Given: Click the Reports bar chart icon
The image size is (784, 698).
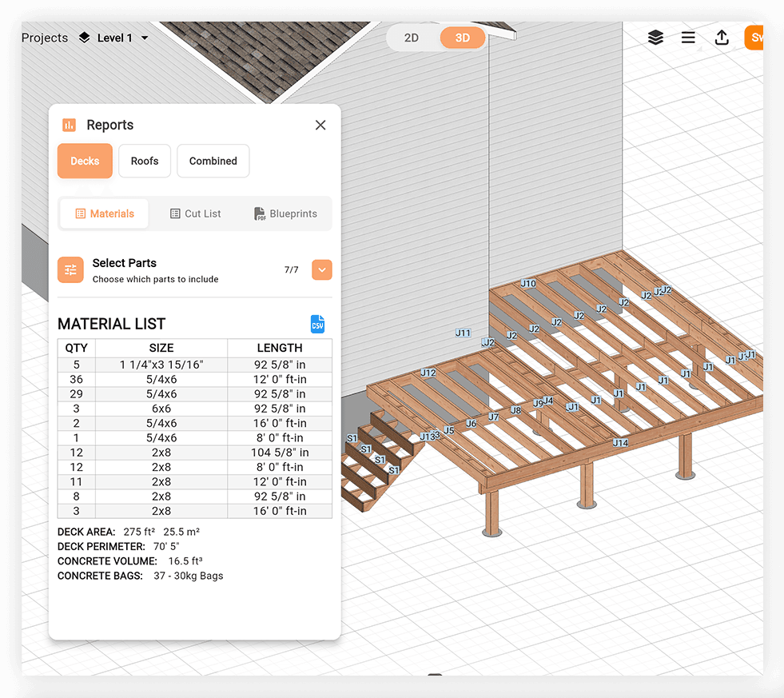Looking at the screenshot, I should click(x=70, y=125).
